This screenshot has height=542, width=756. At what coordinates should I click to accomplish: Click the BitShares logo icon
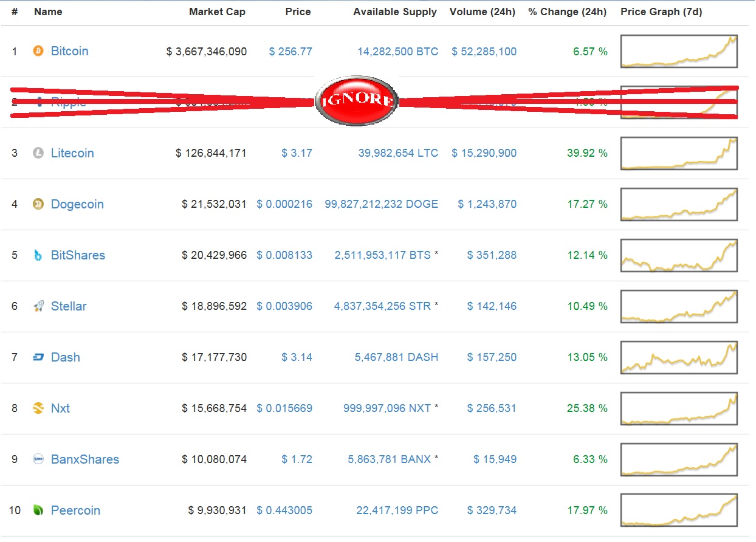38,255
